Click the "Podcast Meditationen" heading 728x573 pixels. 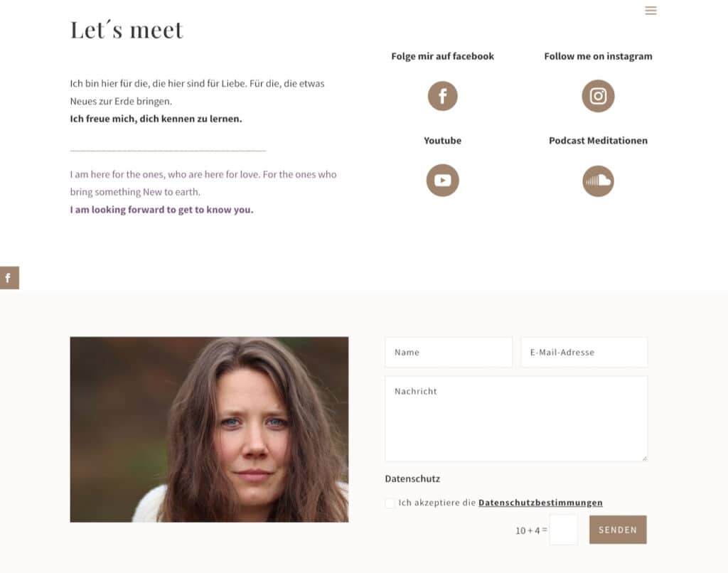coord(598,141)
